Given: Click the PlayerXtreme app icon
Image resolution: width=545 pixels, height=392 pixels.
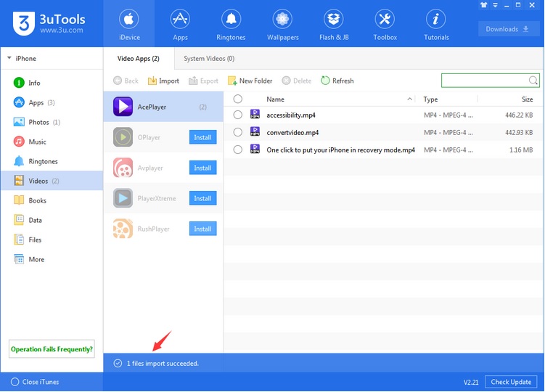Looking at the screenshot, I should [123, 198].
